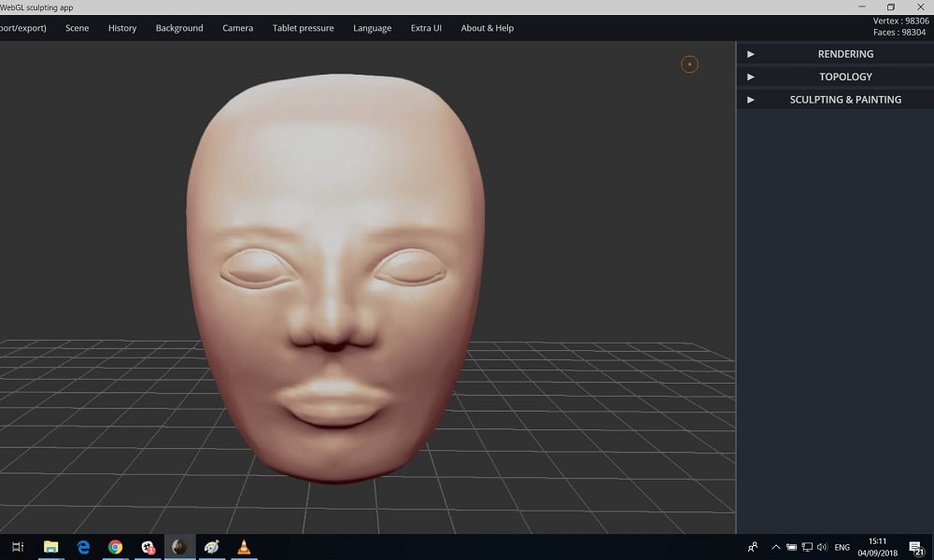The image size is (934, 560).
Task: Open the Camera menu
Action: coord(237,28)
